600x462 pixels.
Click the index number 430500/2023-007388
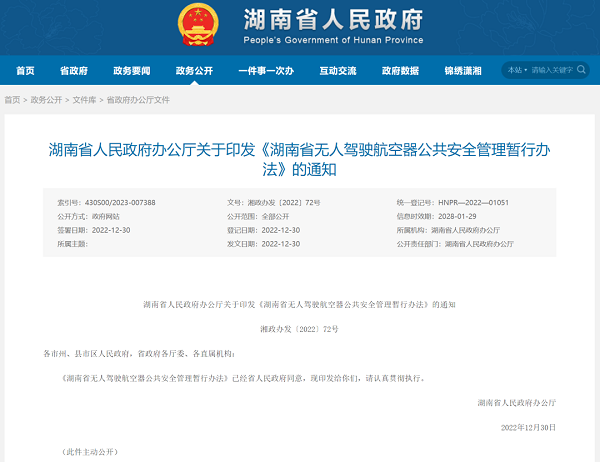pyautogui.click(x=118, y=202)
